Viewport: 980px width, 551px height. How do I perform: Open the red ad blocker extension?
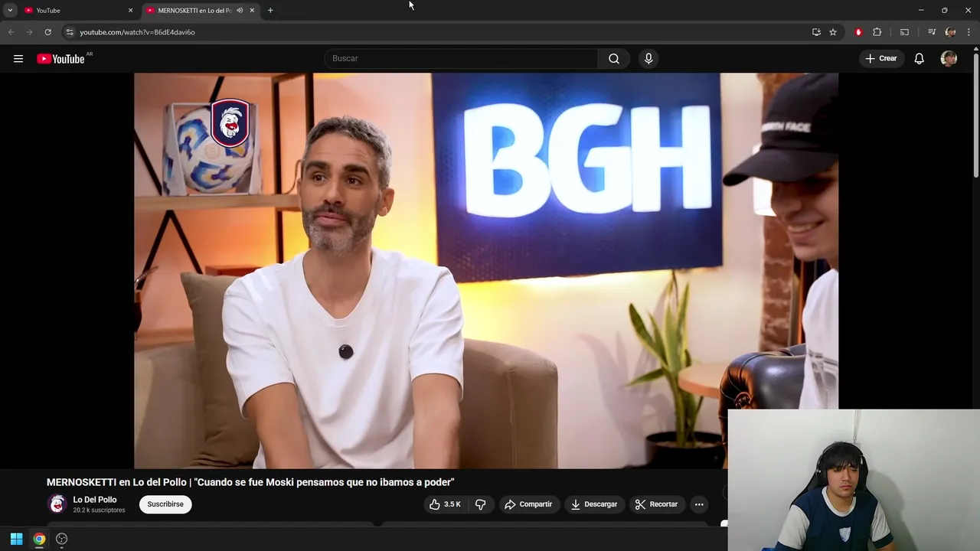[858, 32]
